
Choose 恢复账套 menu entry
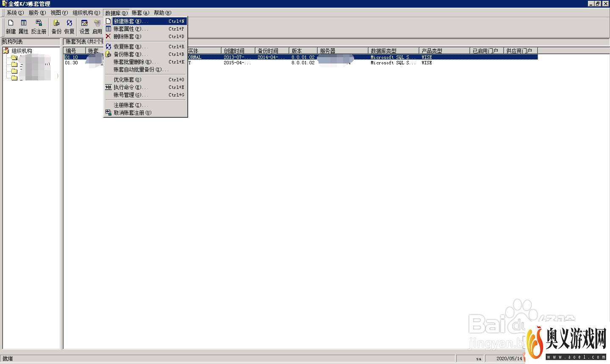coord(145,47)
